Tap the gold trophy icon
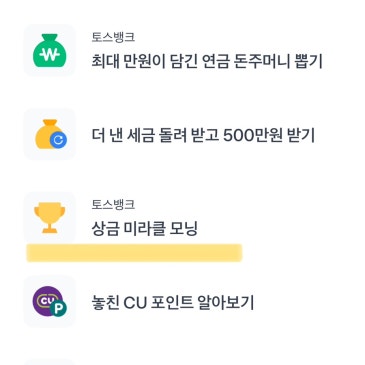This screenshot has width=365, height=365. (x=50, y=217)
